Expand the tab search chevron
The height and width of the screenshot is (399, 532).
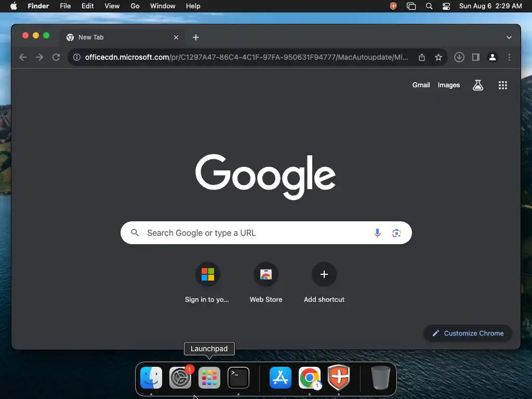[509, 37]
